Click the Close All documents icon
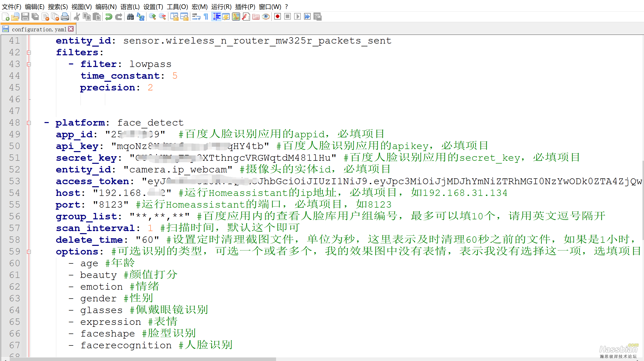Image resolution: width=644 pixels, height=361 pixels. (x=55, y=17)
